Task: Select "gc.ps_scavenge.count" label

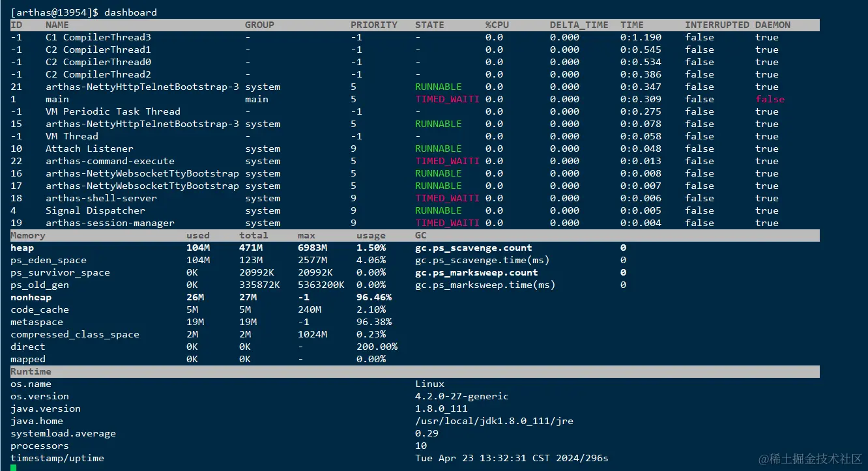Action: 474,248
